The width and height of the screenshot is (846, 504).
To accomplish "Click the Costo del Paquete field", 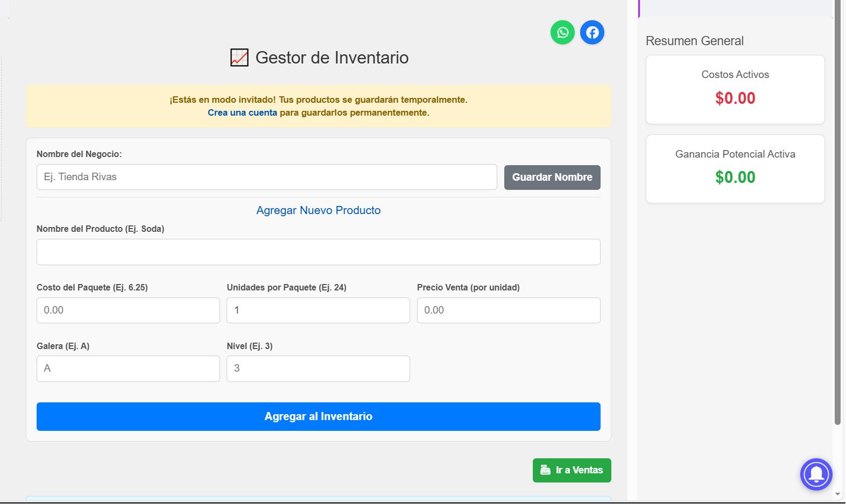I will click(128, 310).
